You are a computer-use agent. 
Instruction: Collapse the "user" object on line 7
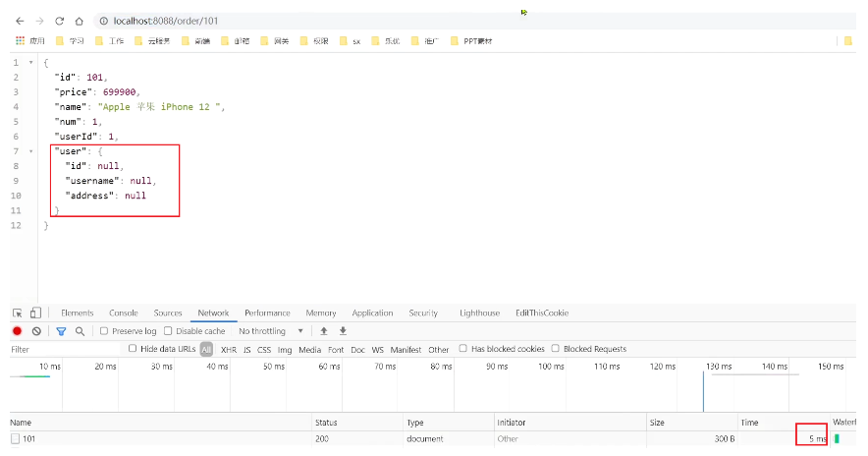coord(31,151)
